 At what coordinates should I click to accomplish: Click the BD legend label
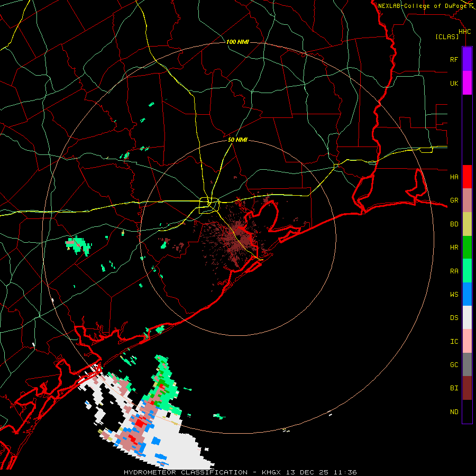pos(454,224)
